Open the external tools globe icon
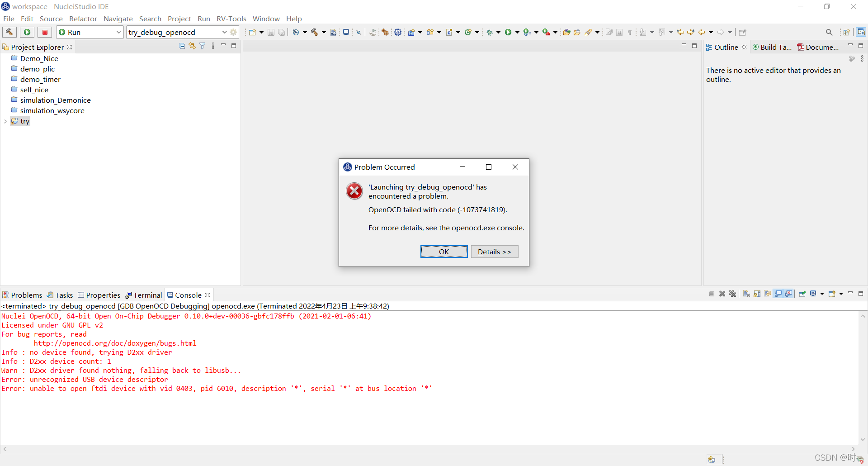This screenshot has height=466, width=868. point(296,32)
